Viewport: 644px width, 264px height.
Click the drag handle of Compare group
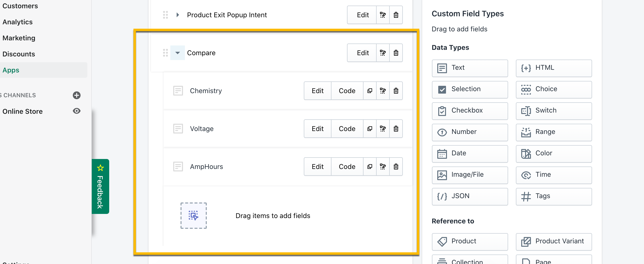point(165,53)
